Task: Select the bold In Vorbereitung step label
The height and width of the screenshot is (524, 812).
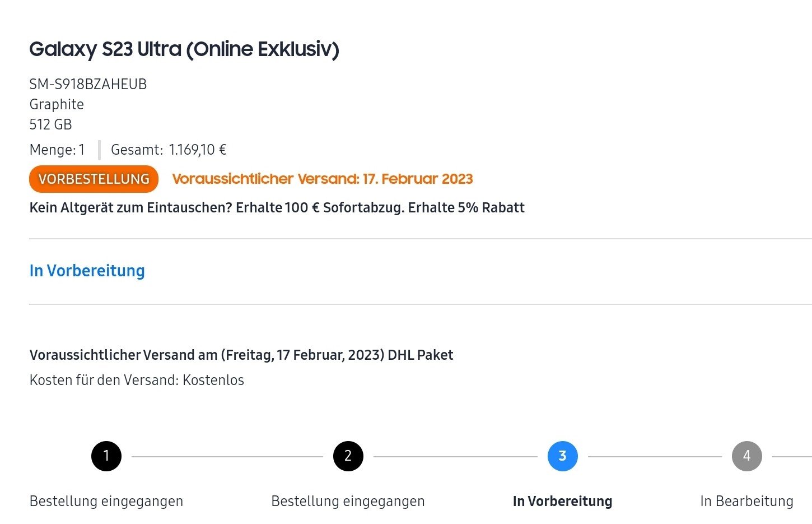Action: click(562, 501)
